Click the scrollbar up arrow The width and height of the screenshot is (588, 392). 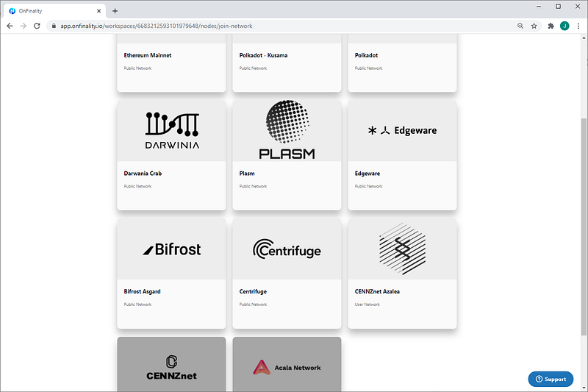point(584,38)
